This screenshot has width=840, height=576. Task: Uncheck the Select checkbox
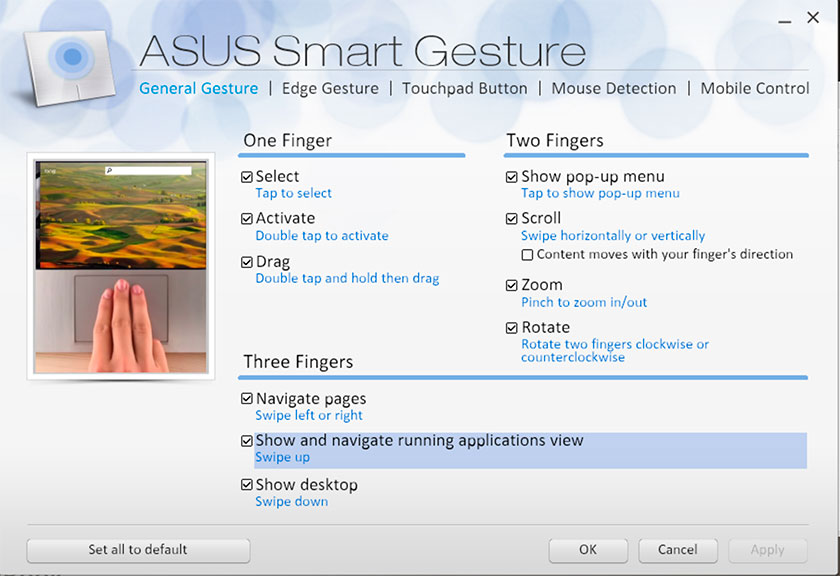click(x=247, y=177)
